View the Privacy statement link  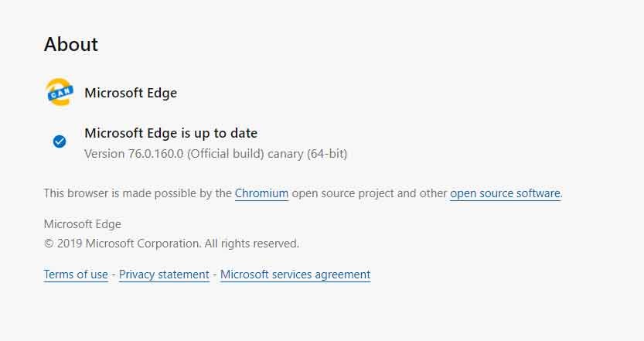click(164, 275)
